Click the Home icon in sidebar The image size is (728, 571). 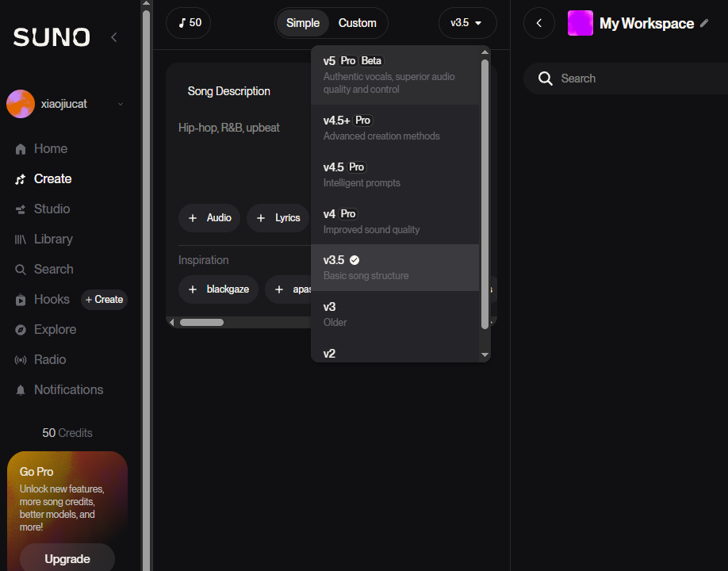(x=21, y=149)
